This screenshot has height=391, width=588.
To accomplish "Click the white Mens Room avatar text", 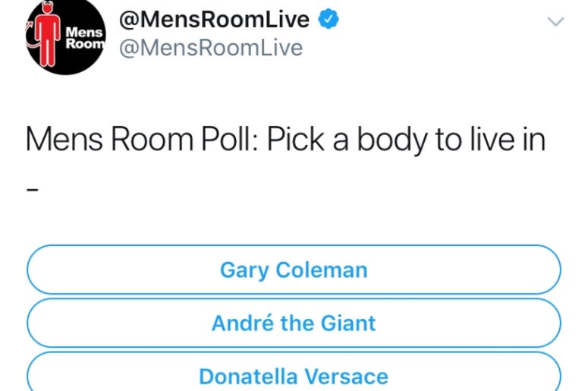I will pyautogui.click(x=85, y=38).
